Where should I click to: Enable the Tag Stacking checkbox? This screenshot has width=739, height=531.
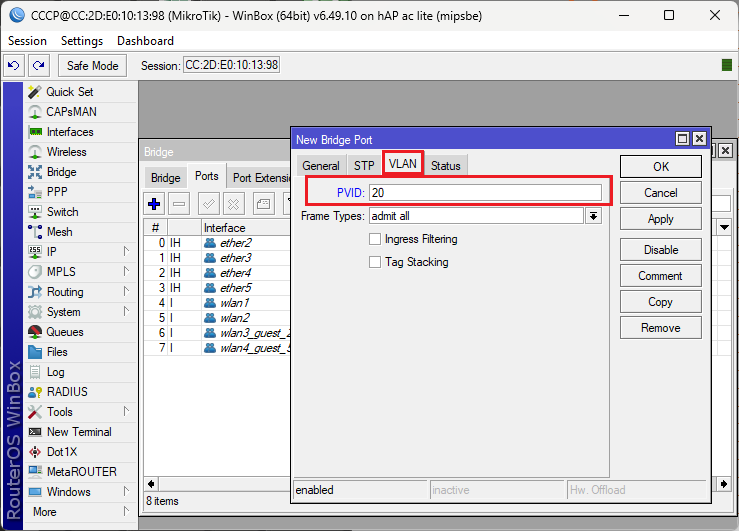[375, 262]
